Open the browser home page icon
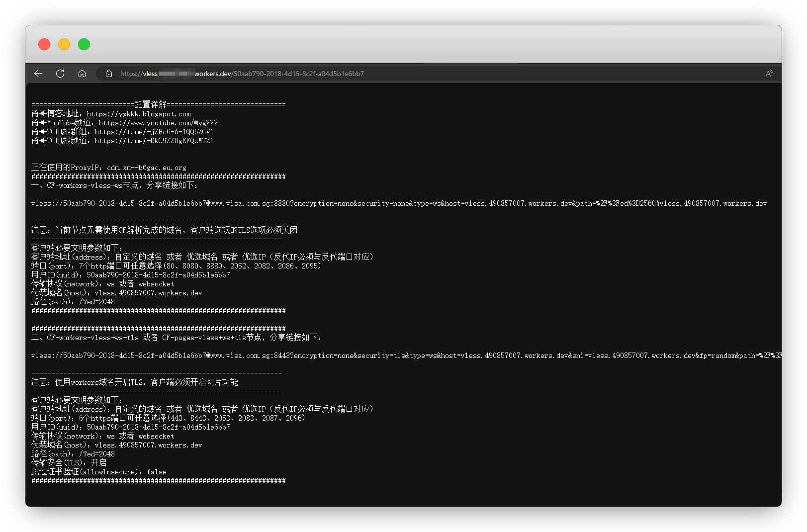807x532 pixels. tap(82, 74)
